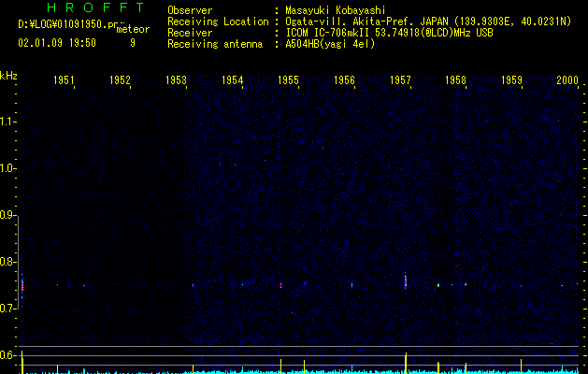The height and width of the screenshot is (374, 588).
Task: Click the 1952 time axis marker
Action: pos(120,79)
